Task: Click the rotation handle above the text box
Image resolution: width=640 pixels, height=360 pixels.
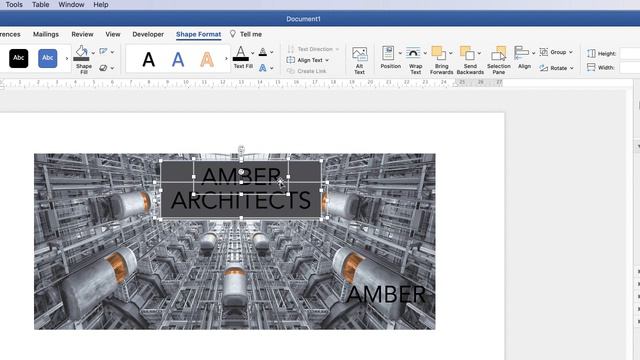Action: (x=242, y=149)
